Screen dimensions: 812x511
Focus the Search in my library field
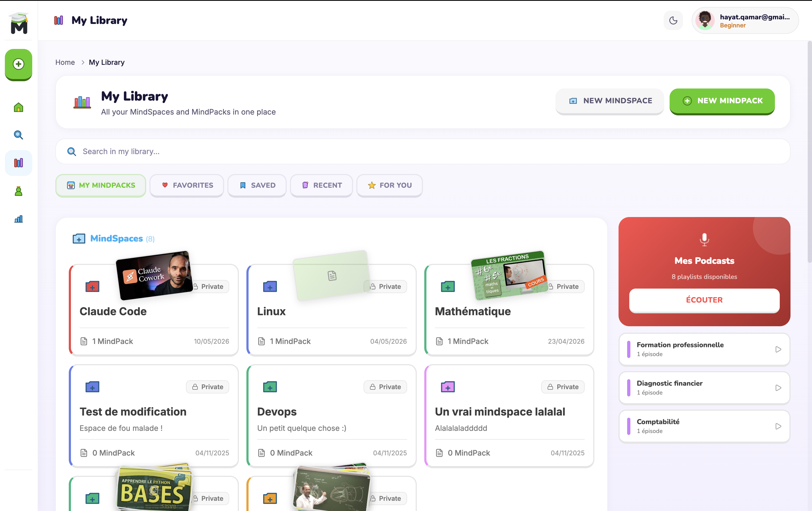tap(422, 151)
